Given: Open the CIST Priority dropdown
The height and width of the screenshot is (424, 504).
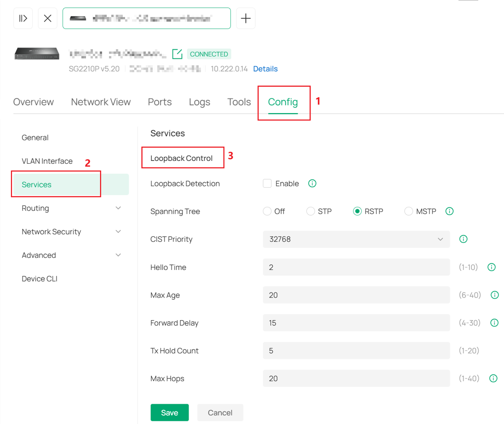Looking at the screenshot, I should [x=356, y=239].
